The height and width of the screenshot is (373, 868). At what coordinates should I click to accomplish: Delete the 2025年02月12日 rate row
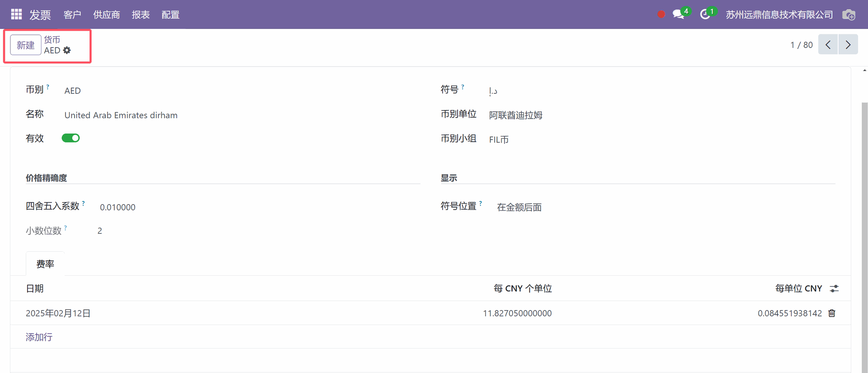pos(832,313)
